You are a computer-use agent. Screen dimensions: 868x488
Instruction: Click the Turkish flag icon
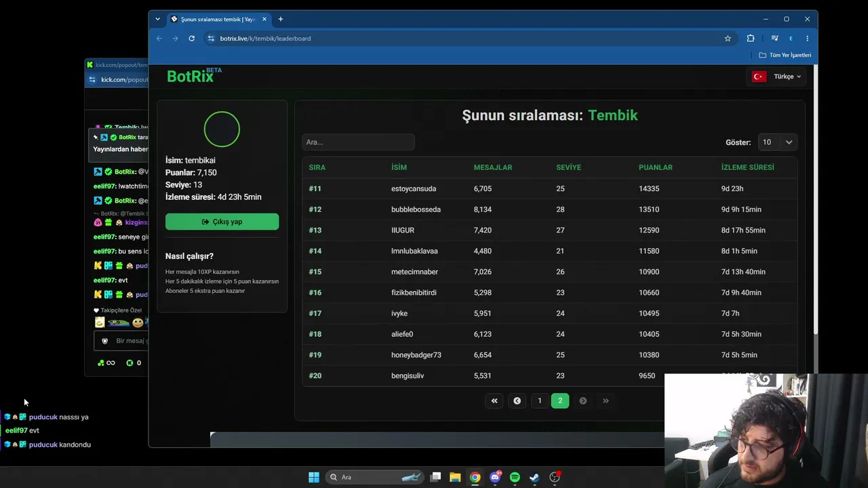coord(759,77)
